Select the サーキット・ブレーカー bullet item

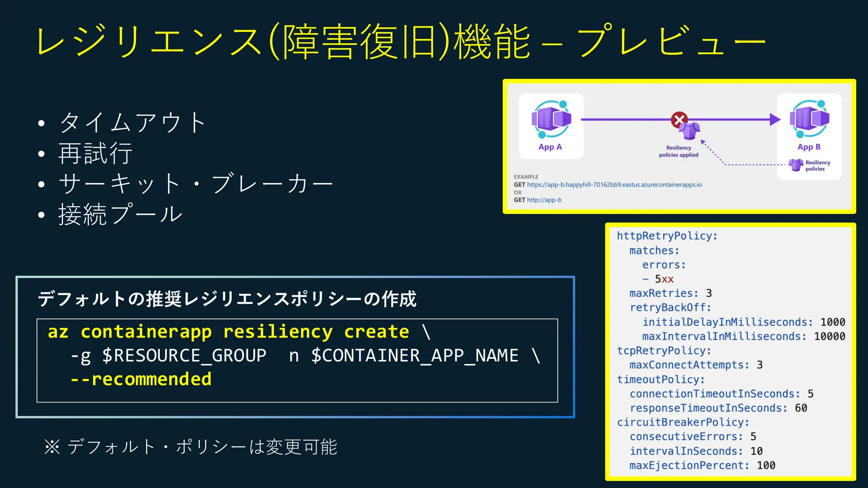click(x=195, y=183)
